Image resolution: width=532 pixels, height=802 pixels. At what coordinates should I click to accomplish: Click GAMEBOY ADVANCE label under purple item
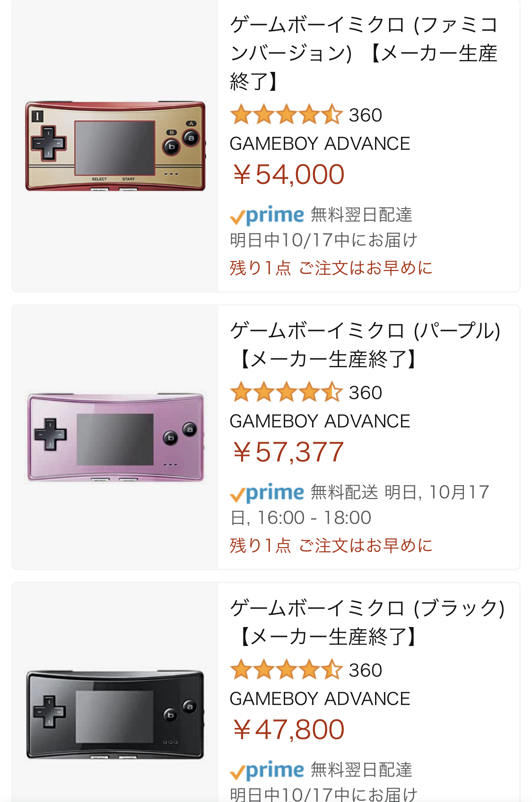point(320,421)
